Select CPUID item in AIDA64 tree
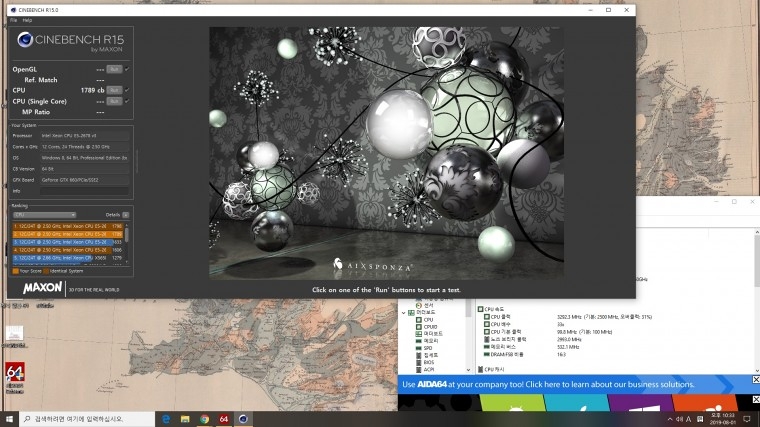This screenshot has width=760, height=427. (430, 327)
